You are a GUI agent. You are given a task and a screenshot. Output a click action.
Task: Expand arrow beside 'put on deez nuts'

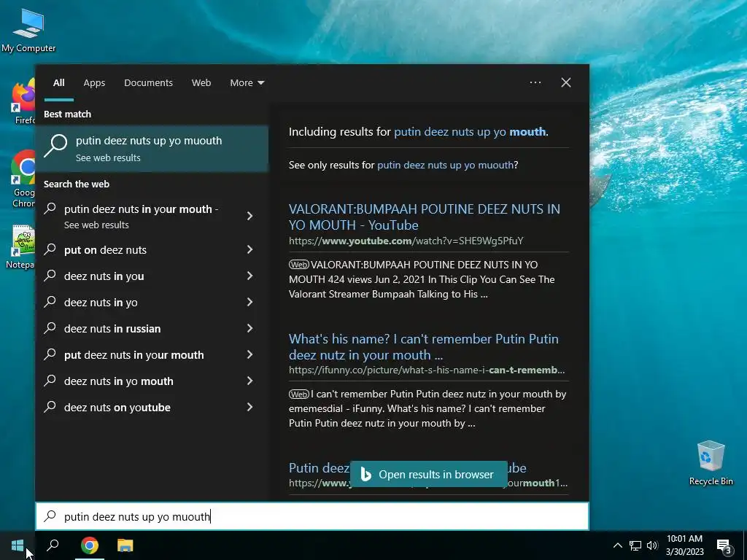[250, 249]
